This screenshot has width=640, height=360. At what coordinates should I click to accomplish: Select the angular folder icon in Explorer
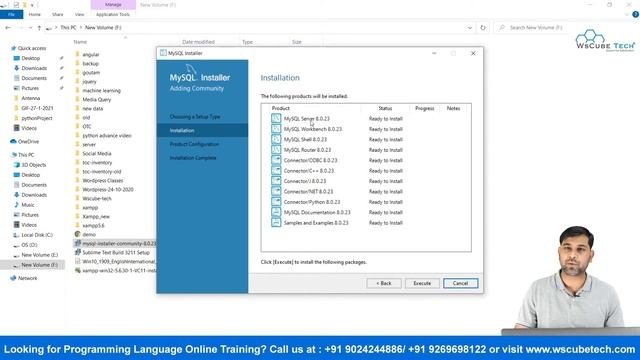(x=77, y=54)
